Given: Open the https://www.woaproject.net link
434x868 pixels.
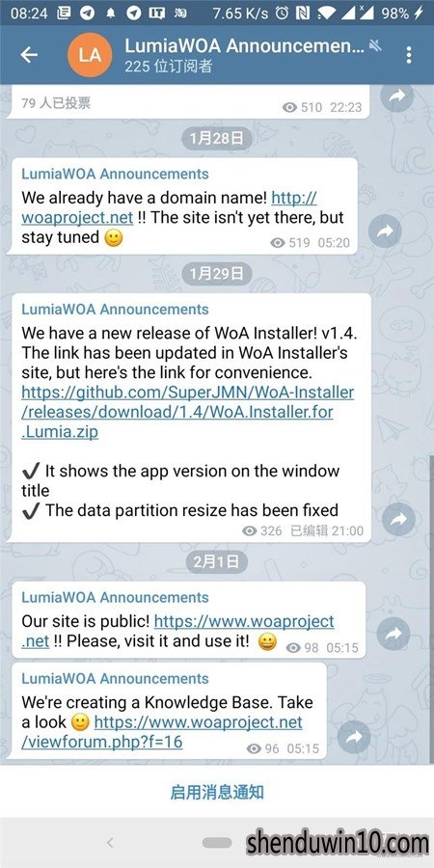Looking at the screenshot, I should [x=177, y=631].
